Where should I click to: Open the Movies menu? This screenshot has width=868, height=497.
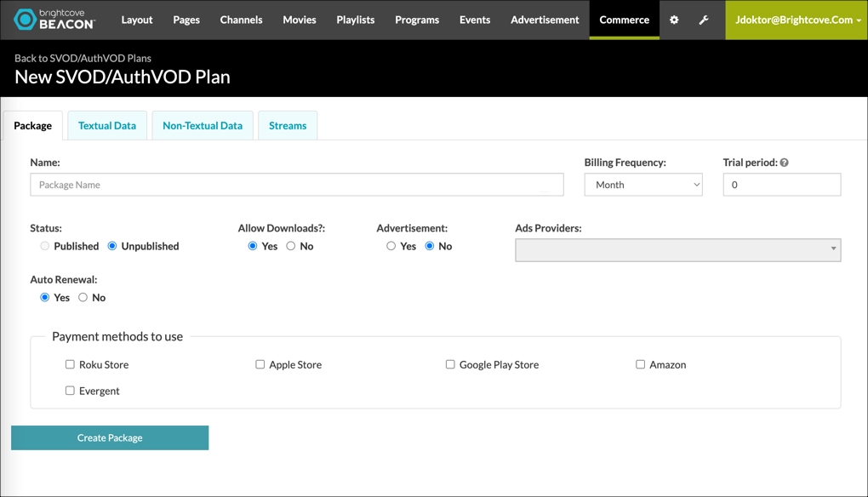300,20
